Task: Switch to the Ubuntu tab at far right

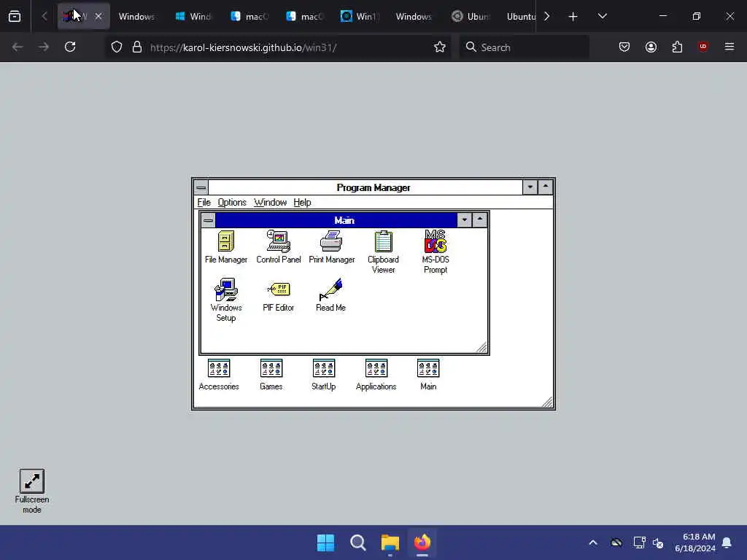Action: (x=521, y=16)
